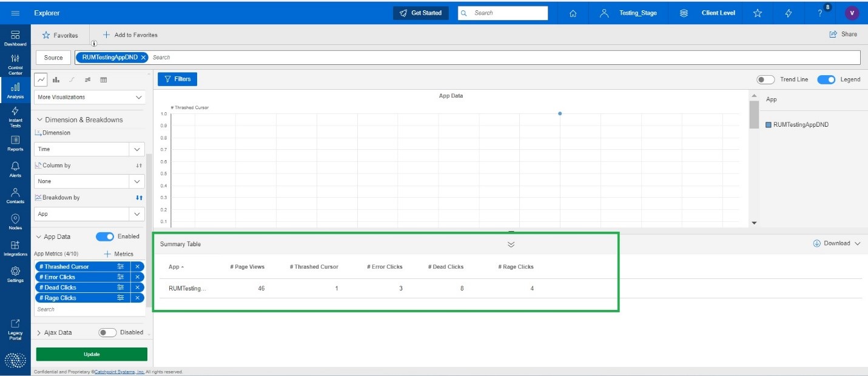Image resolution: width=868 pixels, height=376 pixels.
Task: Open settings for Thrashed Cursor metric
Action: [x=121, y=267]
